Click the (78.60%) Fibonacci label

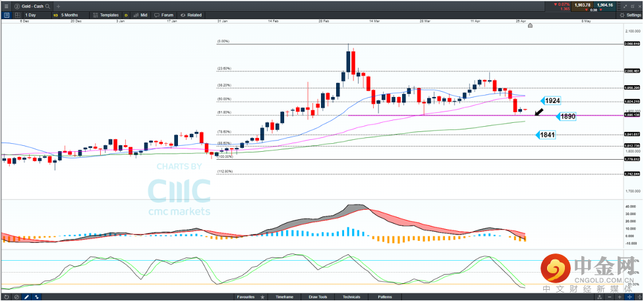tap(224, 131)
